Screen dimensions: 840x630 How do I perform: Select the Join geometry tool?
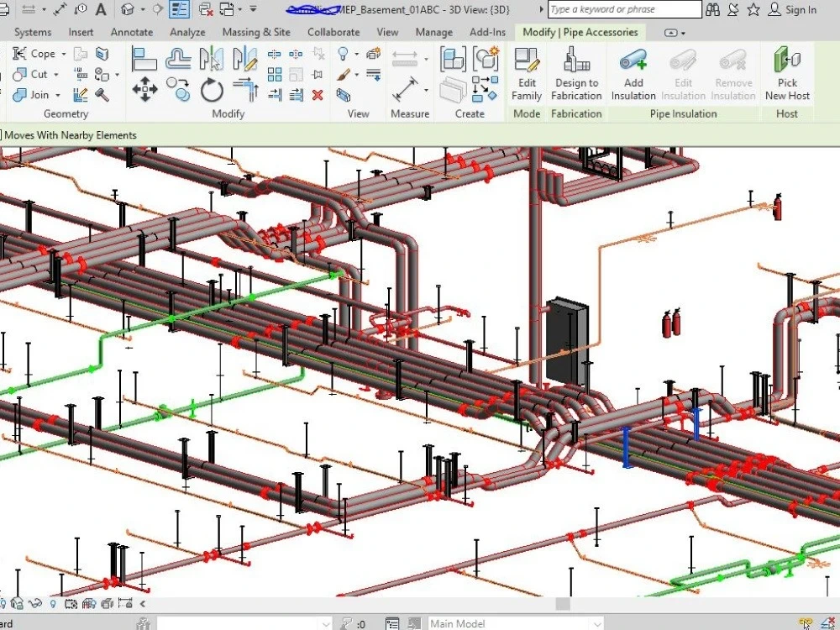30,95
